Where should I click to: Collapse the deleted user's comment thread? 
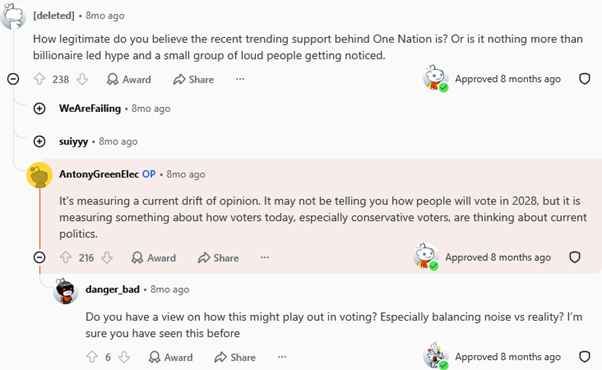tap(13, 79)
